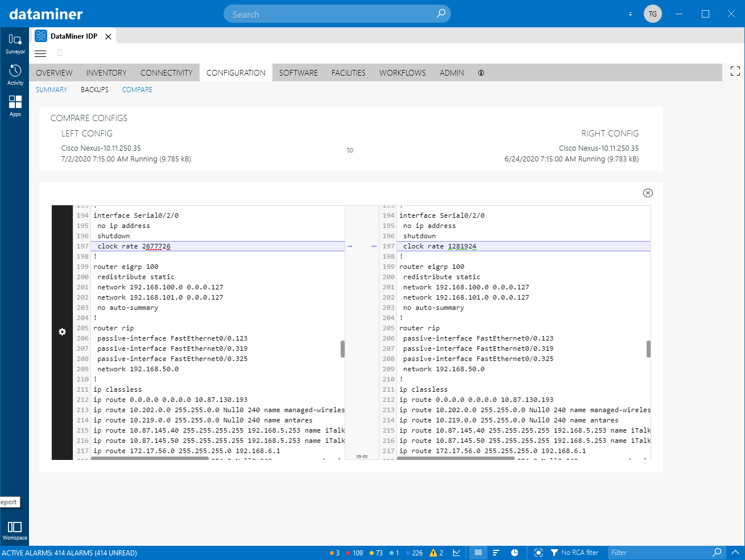Viewport: 745px width, 560px height.
Task: Open the small dropdown arrow beside the TG avatar
Action: coord(630,14)
